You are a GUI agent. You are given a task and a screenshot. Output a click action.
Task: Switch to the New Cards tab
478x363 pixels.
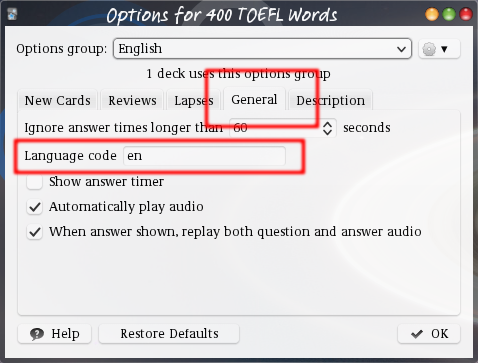[57, 100]
